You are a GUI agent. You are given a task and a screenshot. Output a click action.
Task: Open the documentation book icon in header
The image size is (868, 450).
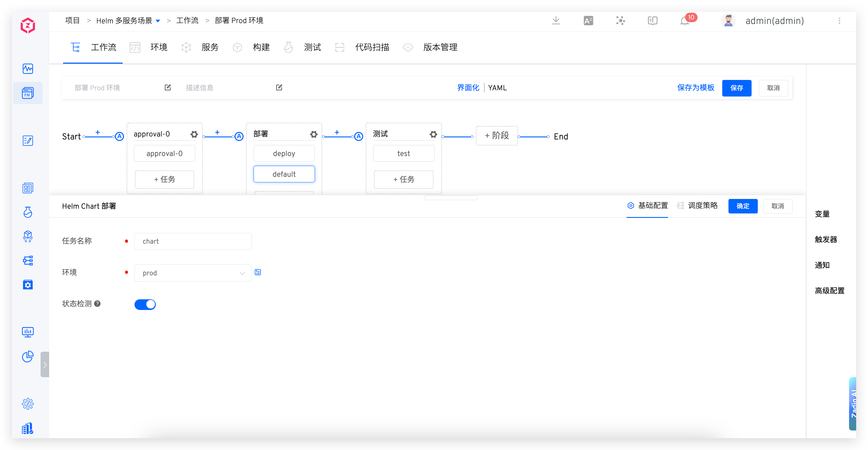653,21
